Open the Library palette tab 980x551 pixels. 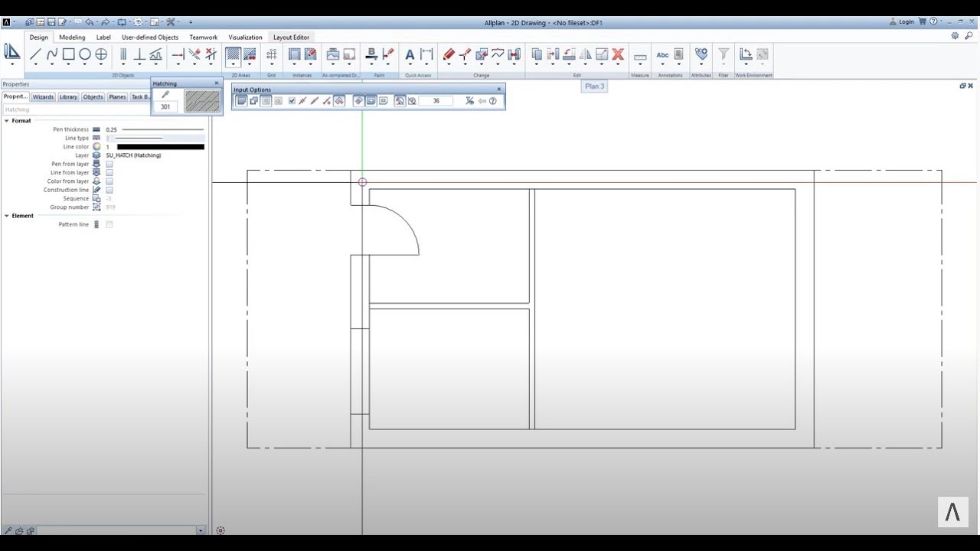tap(68, 97)
